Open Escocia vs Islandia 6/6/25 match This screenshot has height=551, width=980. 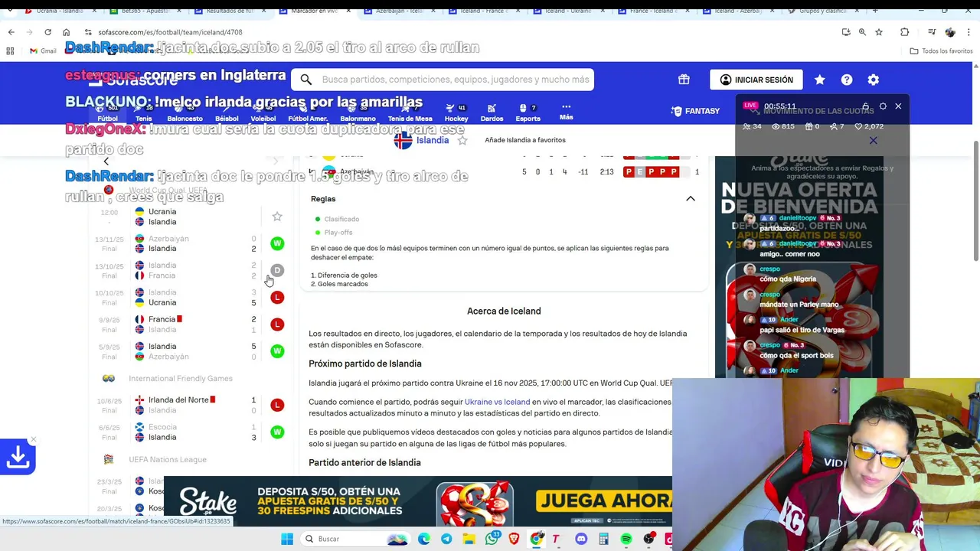(x=190, y=432)
